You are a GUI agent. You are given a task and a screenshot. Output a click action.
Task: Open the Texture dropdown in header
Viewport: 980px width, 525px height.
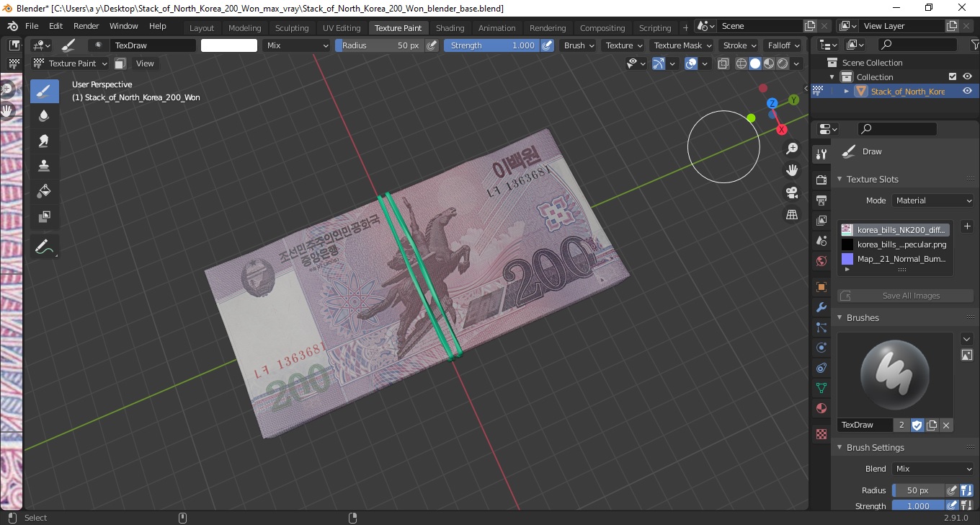623,45
